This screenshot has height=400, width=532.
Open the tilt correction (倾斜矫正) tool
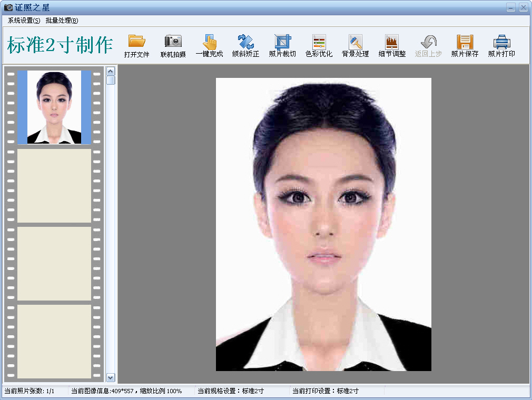tap(245, 42)
